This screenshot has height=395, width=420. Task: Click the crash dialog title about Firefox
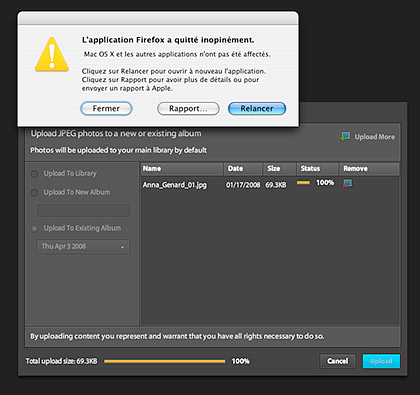(168, 40)
